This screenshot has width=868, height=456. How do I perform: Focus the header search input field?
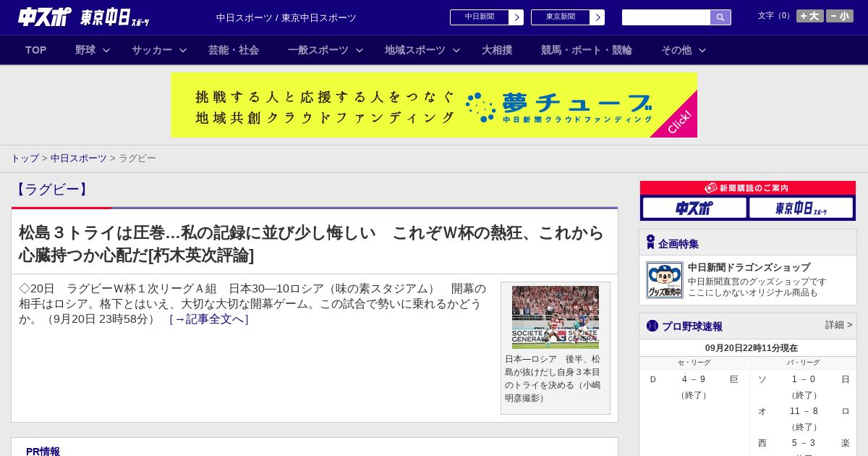click(666, 17)
